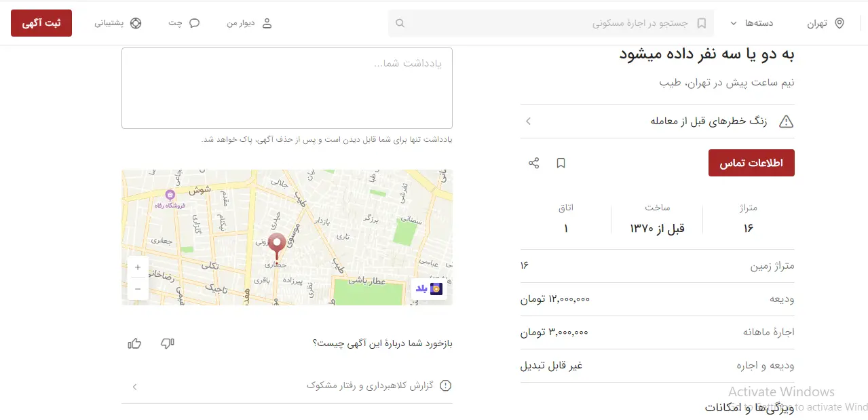The height and width of the screenshot is (420, 868).
Task: Expand the زنگ خطرهای قبل از معامله section
Action: coord(528,121)
